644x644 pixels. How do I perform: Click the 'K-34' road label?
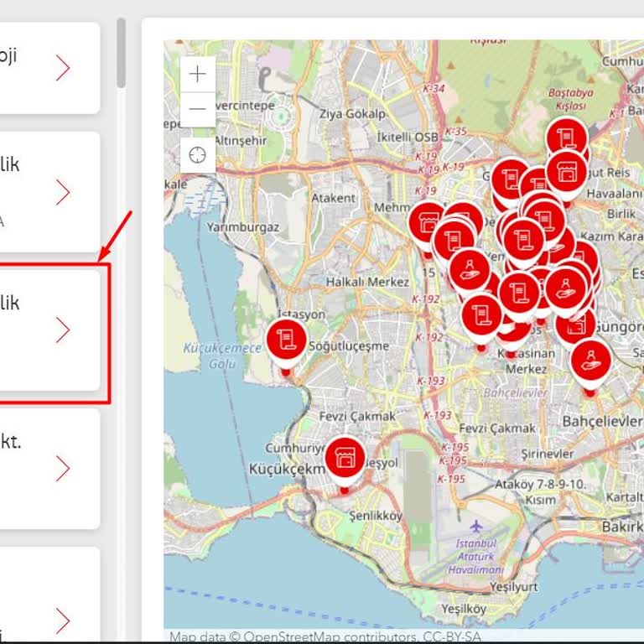coord(434,88)
